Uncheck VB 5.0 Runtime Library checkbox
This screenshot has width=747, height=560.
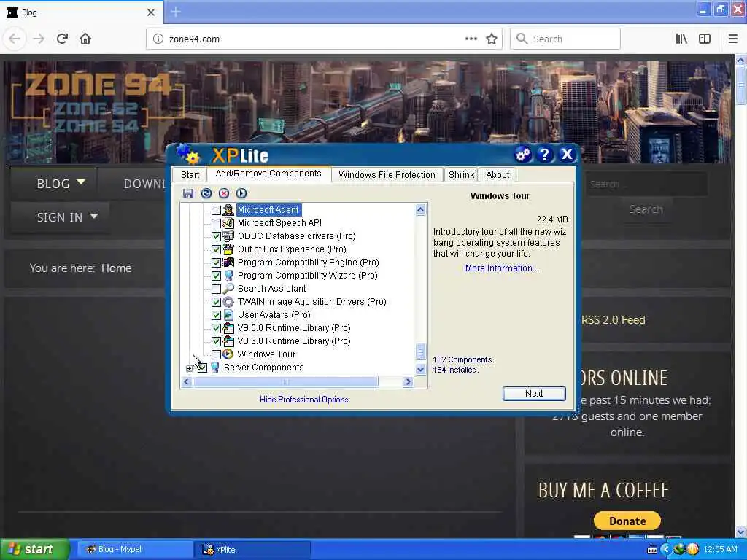pos(216,328)
